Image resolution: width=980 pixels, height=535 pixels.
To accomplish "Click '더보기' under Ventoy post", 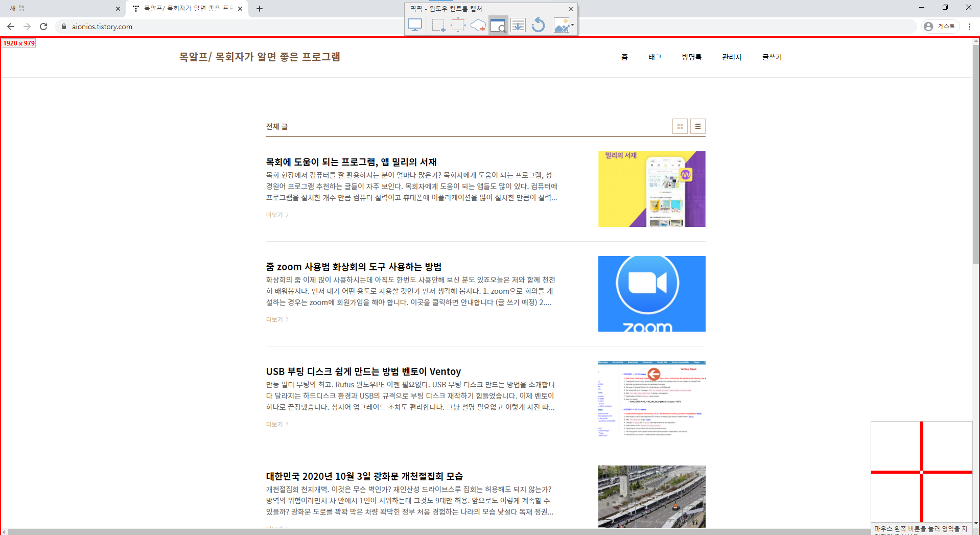I will coord(277,425).
